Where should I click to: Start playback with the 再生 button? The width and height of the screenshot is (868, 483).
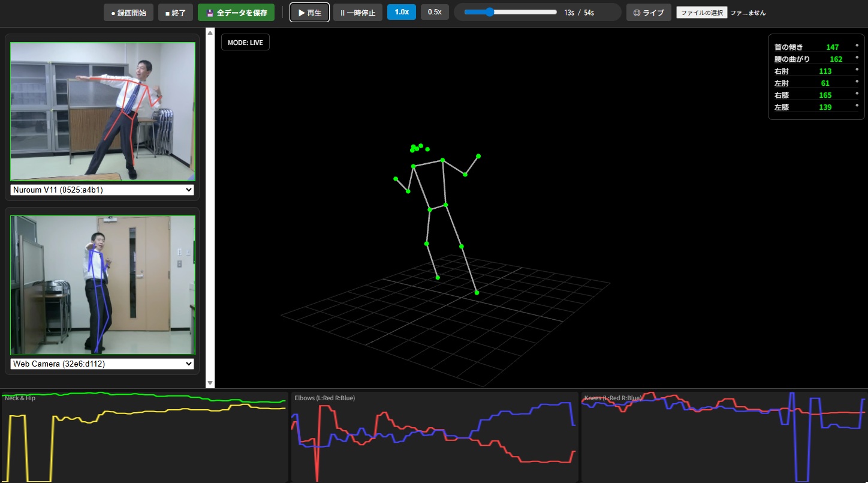point(309,13)
